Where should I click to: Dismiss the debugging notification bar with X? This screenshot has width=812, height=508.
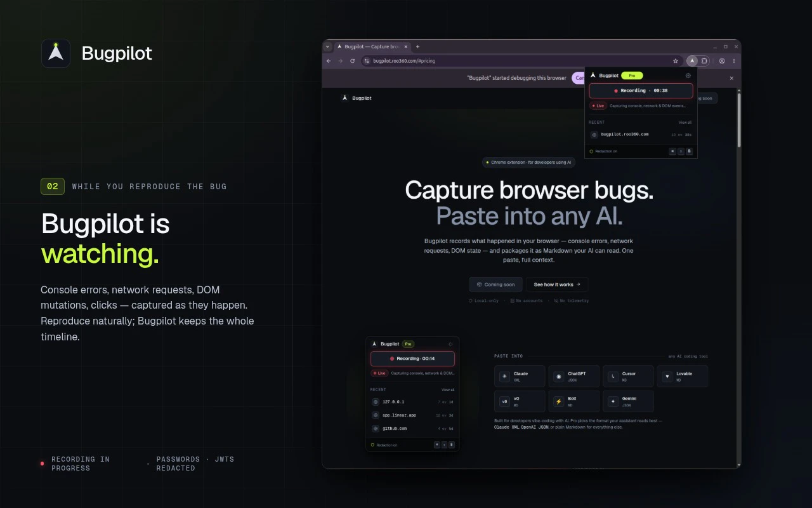pos(731,78)
